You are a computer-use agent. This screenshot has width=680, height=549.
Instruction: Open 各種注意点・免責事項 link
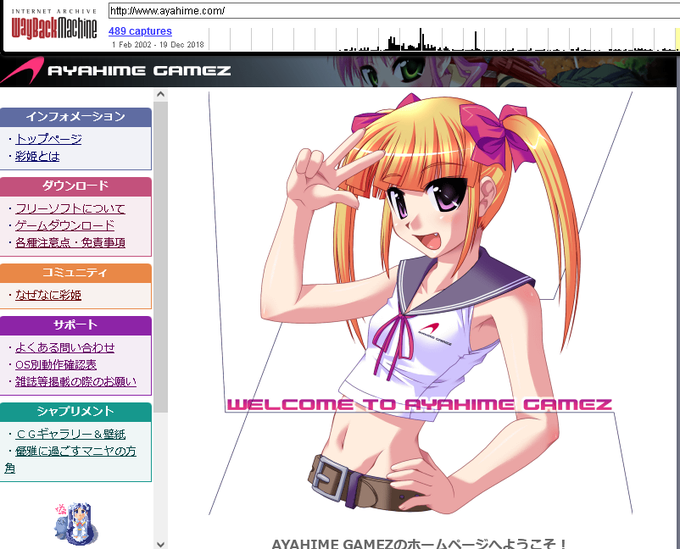pos(70,243)
